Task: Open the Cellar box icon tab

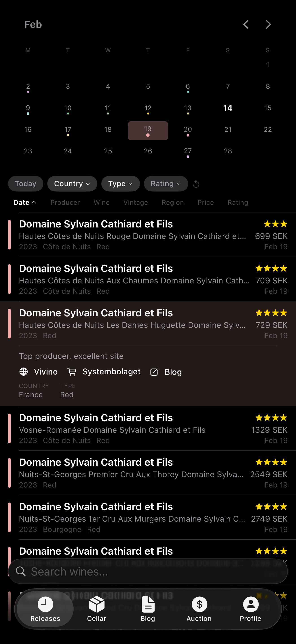Action: pyautogui.click(x=97, y=609)
